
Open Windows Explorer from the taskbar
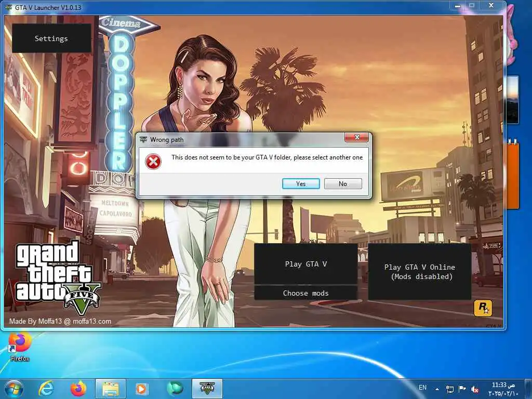(x=111, y=389)
